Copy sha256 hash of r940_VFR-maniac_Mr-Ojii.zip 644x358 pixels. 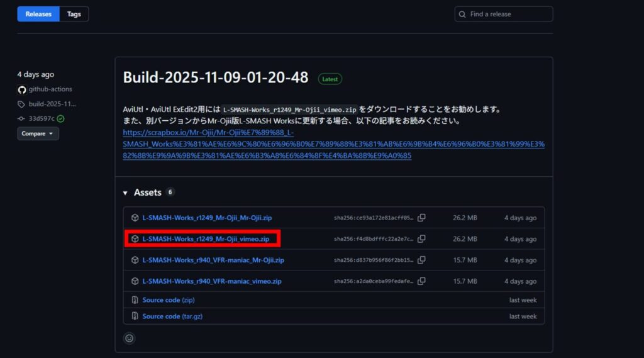pyautogui.click(x=421, y=260)
